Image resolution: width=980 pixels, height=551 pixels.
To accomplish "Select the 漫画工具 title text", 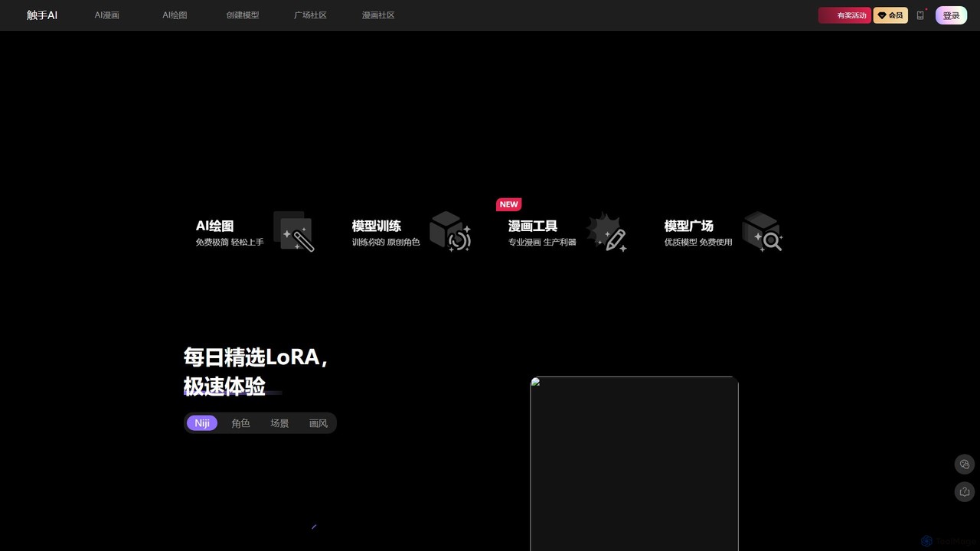I will [532, 226].
